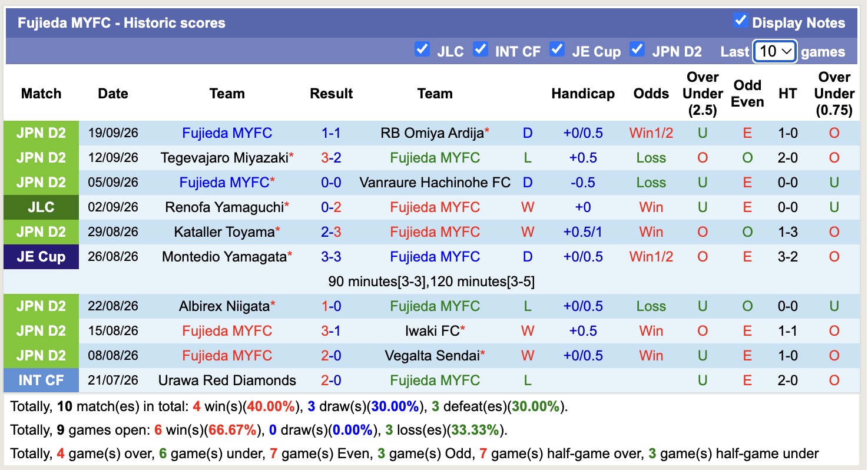The image size is (868, 470).
Task: Select the date 29/08/26
Action: click(113, 232)
